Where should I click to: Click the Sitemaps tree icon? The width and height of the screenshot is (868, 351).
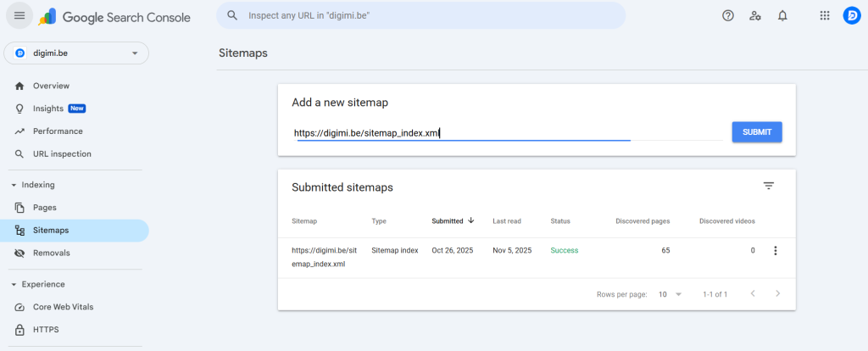point(20,231)
